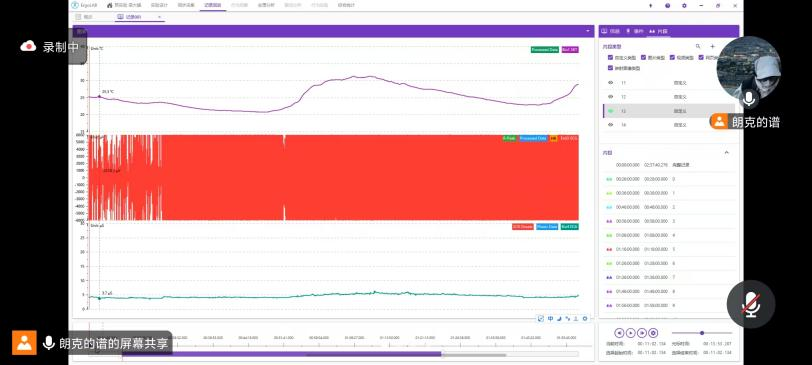Click the home icon in top navigation
The width and height of the screenshot is (812, 365).
pos(110,5)
